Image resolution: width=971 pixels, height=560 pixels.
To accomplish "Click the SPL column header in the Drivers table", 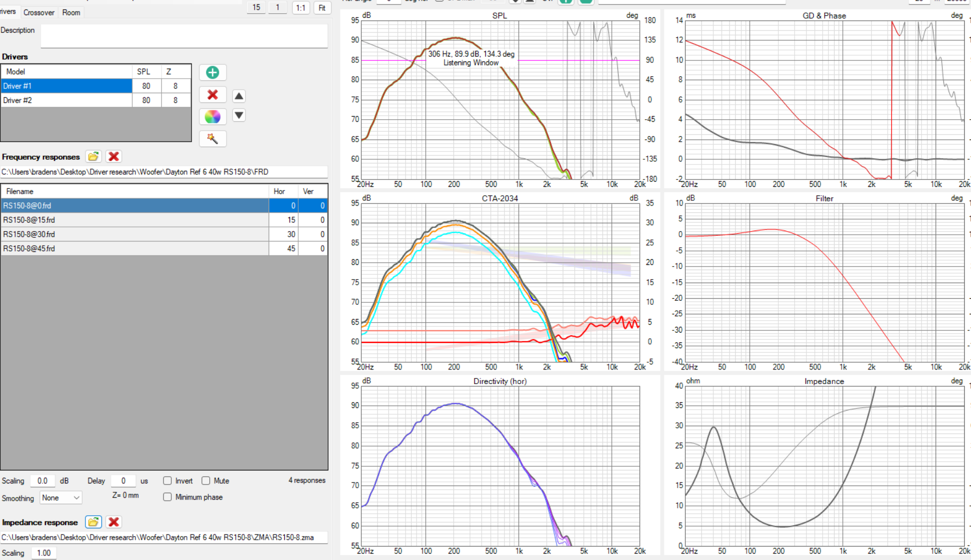I will click(146, 72).
